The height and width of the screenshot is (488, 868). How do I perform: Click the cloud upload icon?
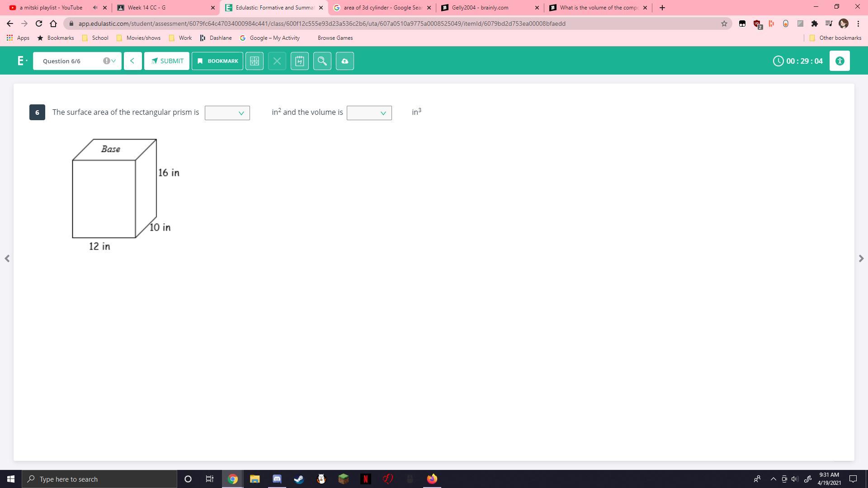point(344,61)
